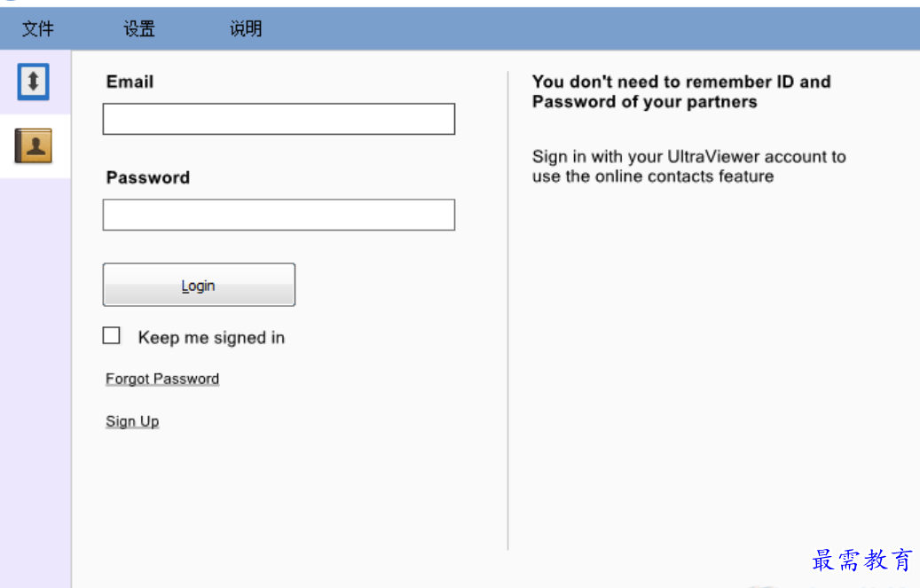Open the Sign Up link

132,421
